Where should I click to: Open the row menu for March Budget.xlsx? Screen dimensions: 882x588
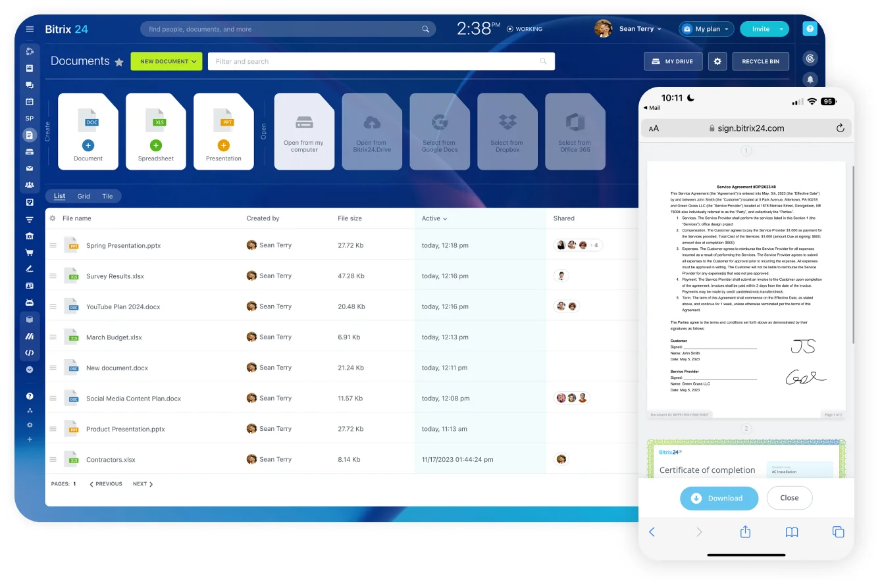tap(53, 337)
